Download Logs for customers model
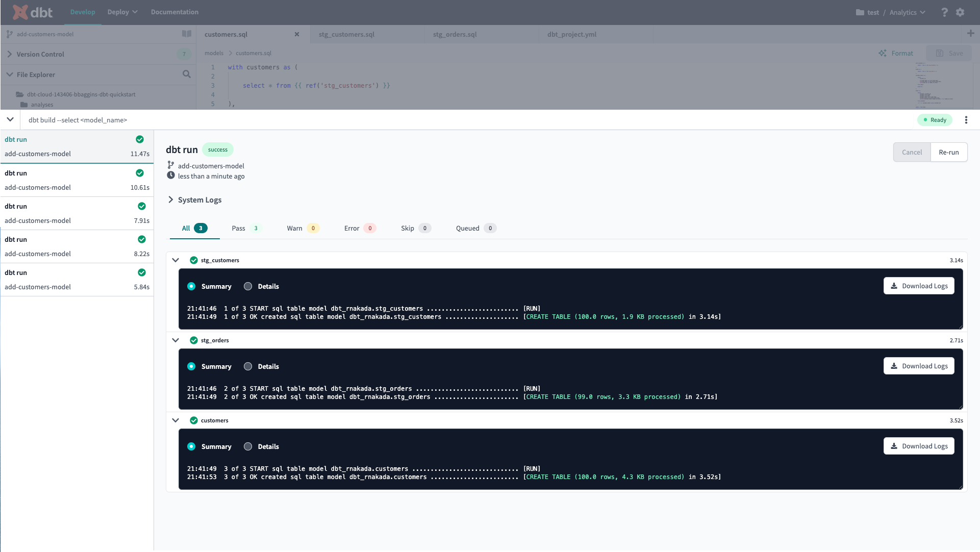 (x=919, y=446)
